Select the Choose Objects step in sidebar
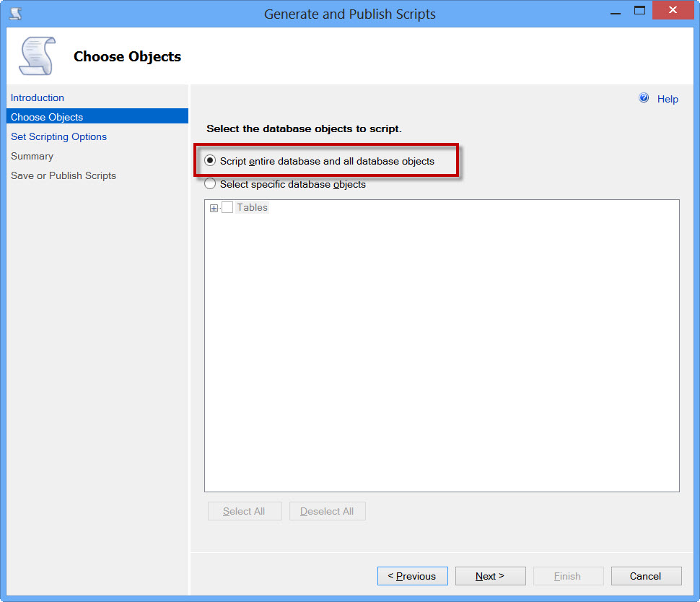700x602 pixels. point(47,117)
